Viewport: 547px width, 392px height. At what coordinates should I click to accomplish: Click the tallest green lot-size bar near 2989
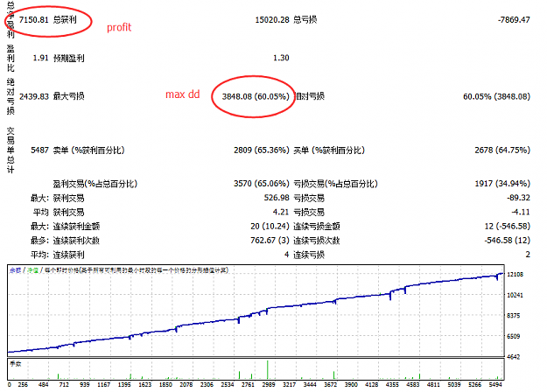coord(268,369)
